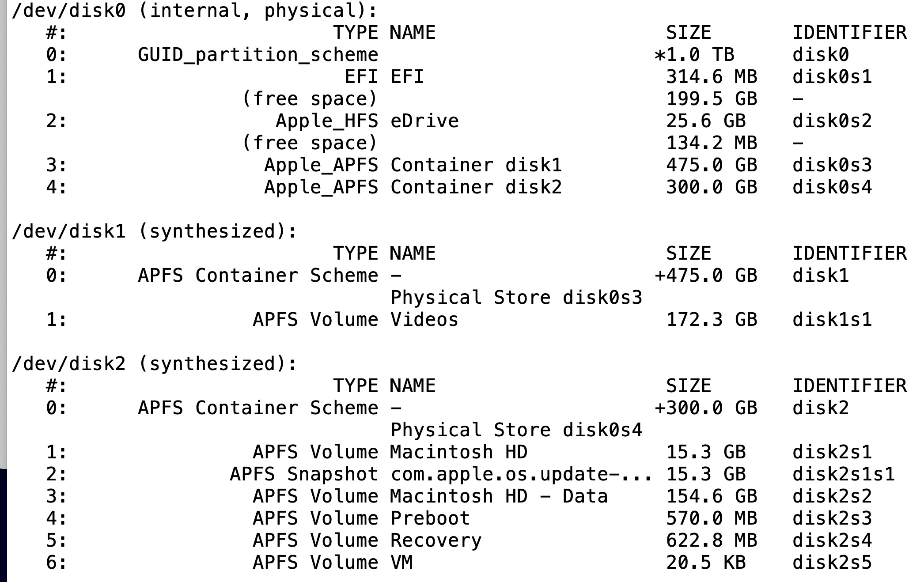This screenshot has width=924, height=582.
Task: Click the disk1s1 identifier
Action: pyautogui.click(x=832, y=320)
